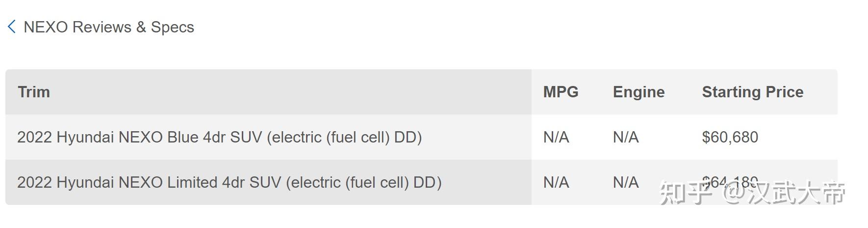The image size is (868, 228).
Task: Click the Trim column header
Action: [34, 92]
